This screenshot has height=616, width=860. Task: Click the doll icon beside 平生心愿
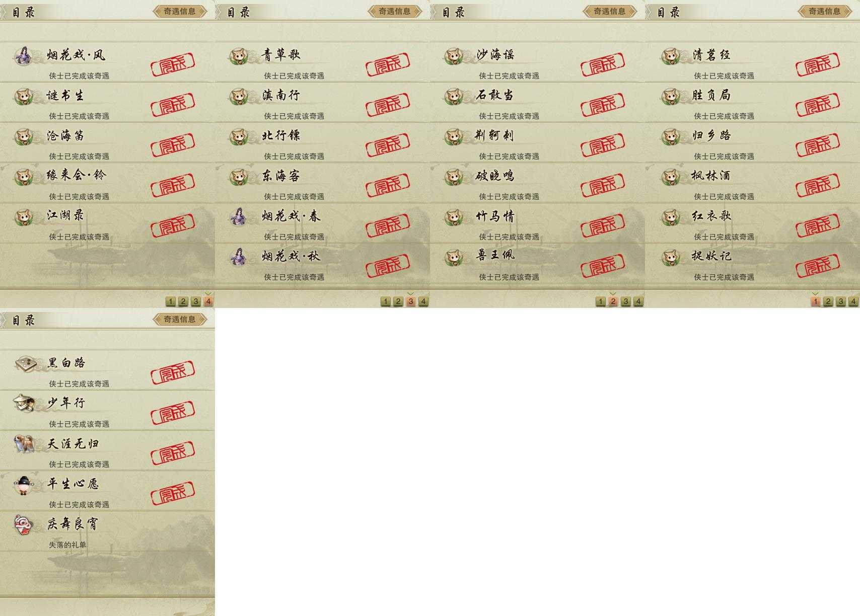pos(23,485)
